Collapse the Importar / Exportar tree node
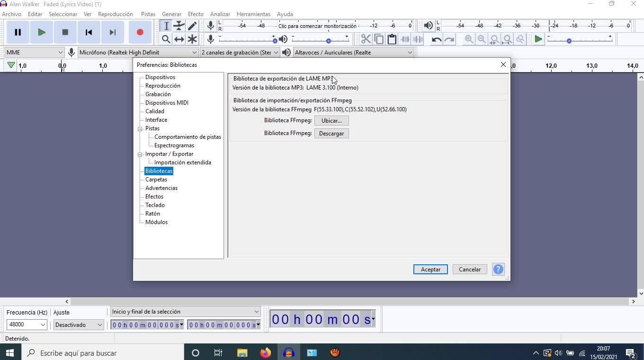This screenshot has width=644, height=360. click(140, 154)
